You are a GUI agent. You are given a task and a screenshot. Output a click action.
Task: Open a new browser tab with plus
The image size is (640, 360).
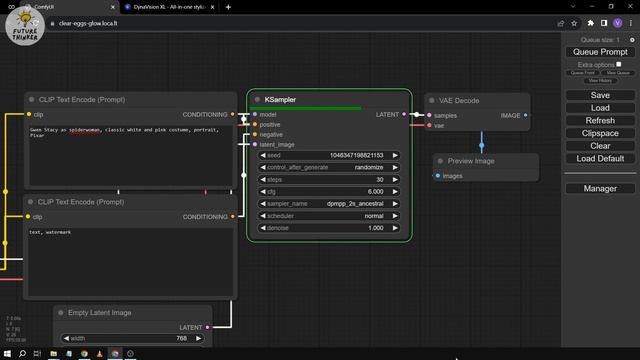click(x=228, y=7)
